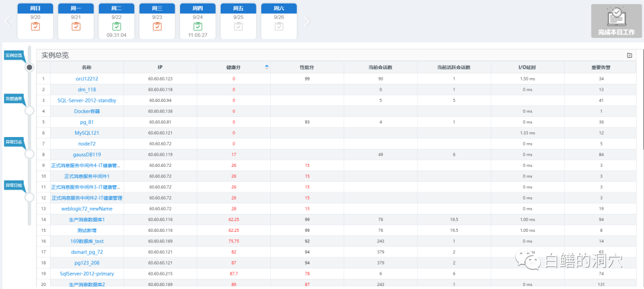Go to next week with right arrow
The width and height of the screenshot is (644, 289).
coord(307,21)
